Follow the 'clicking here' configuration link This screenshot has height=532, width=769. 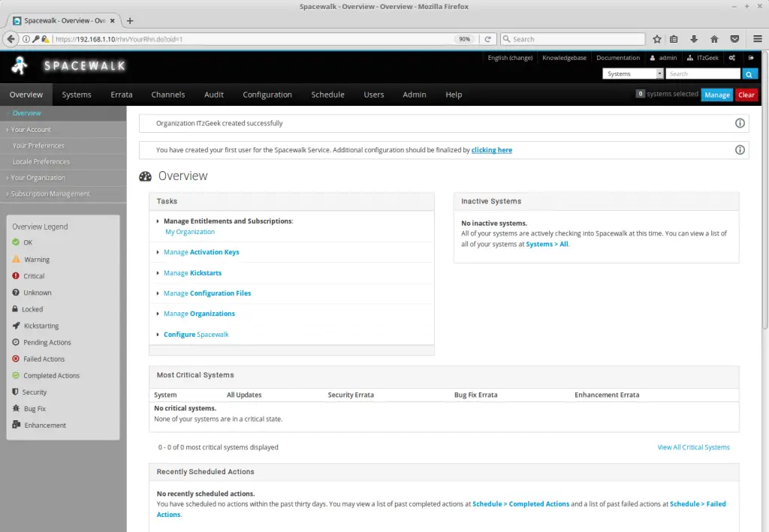pyautogui.click(x=491, y=150)
